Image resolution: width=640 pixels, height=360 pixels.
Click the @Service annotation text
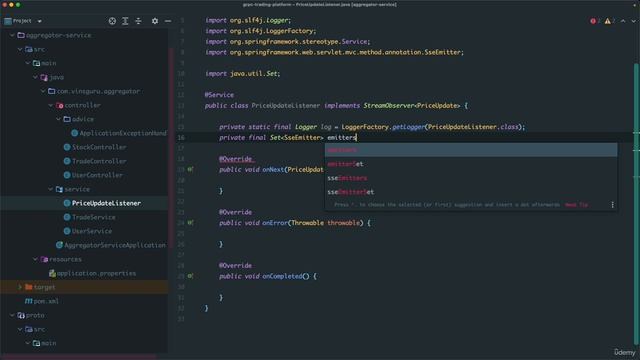pyautogui.click(x=219, y=95)
